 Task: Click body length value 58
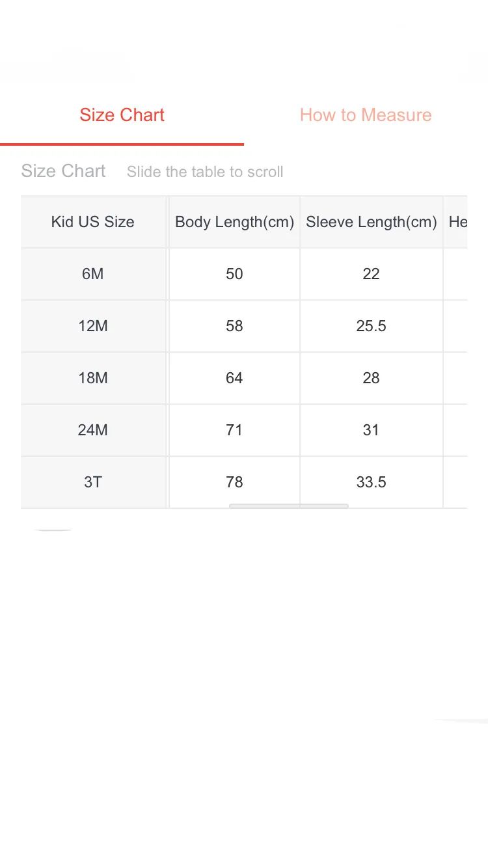234,326
